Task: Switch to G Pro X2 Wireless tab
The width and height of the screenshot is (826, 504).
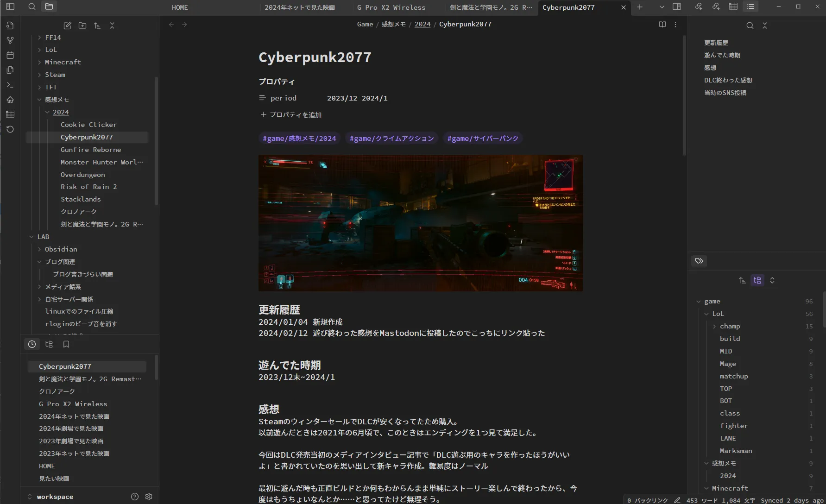Action: (391, 7)
